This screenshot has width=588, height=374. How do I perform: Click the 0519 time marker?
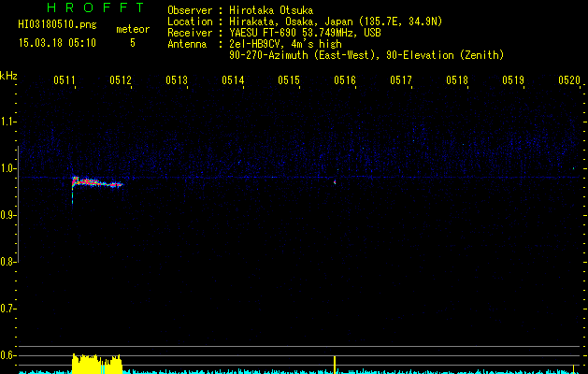(513, 80)
